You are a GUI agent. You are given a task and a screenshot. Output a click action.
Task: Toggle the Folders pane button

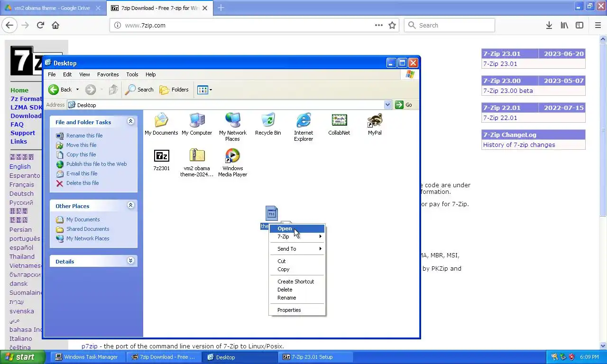tap(174, 90)
